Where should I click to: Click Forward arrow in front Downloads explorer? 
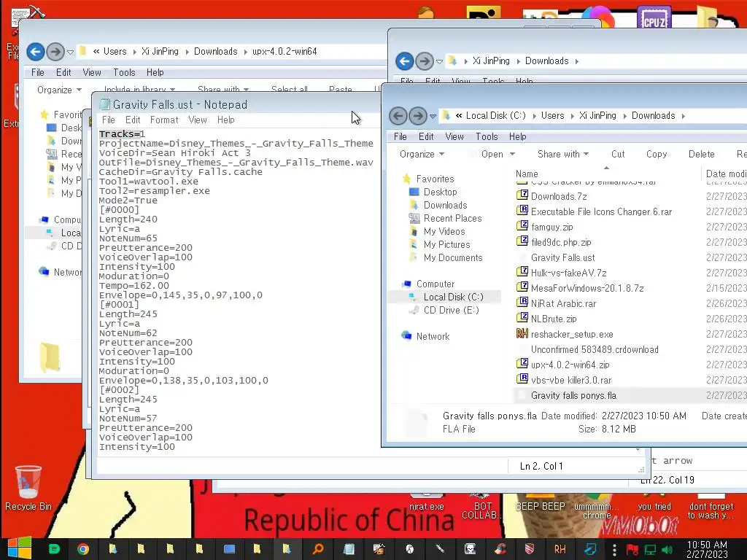[x=418, y=116]
